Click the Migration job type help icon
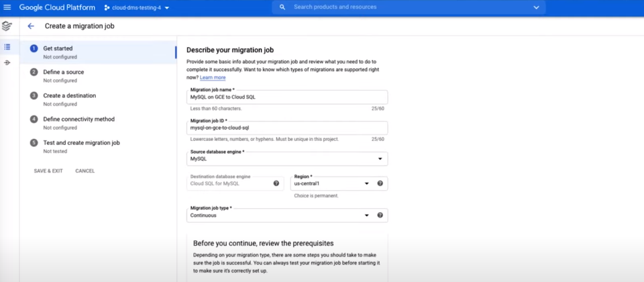Viewport: 644px width, 282px height. click(380, 215)
